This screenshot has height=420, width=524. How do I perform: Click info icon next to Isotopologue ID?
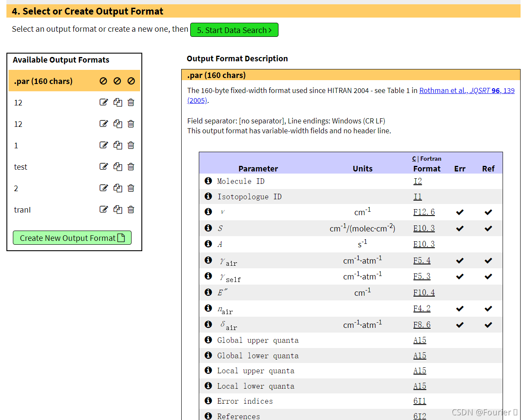pos(208,196)
